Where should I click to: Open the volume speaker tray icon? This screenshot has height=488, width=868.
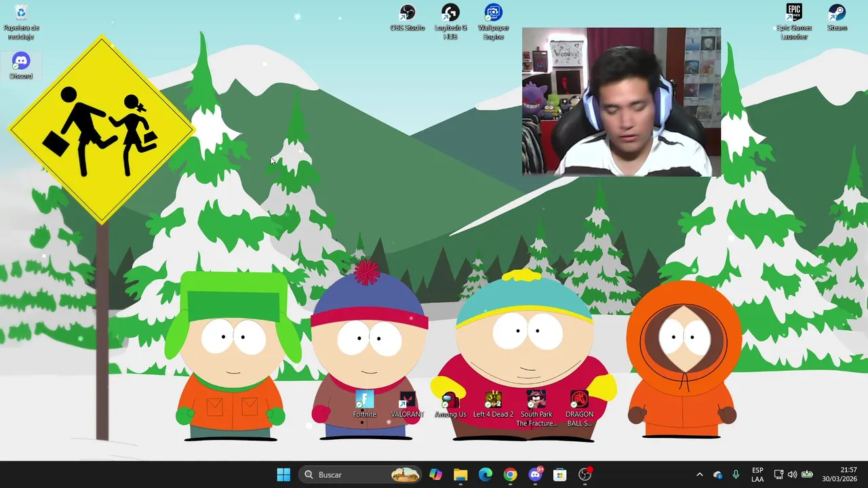(x=792, y=474)
